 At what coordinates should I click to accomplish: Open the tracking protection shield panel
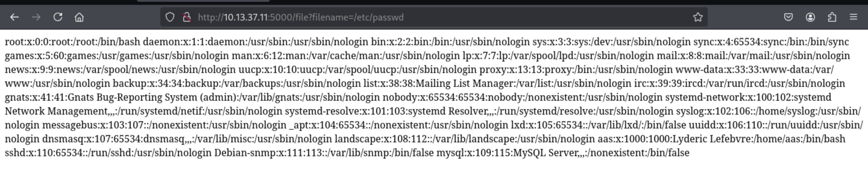[170, 17]
